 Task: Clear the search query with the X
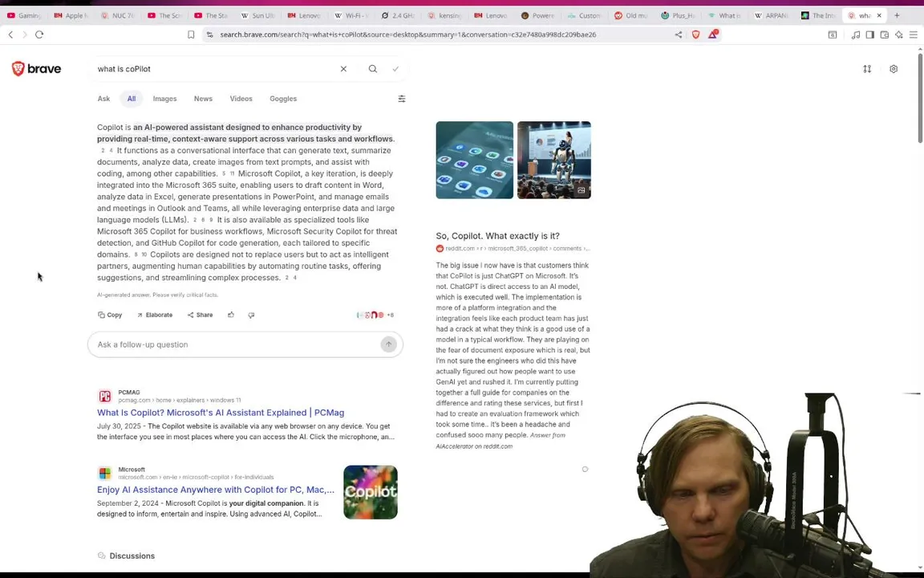[x=343, y=69]
